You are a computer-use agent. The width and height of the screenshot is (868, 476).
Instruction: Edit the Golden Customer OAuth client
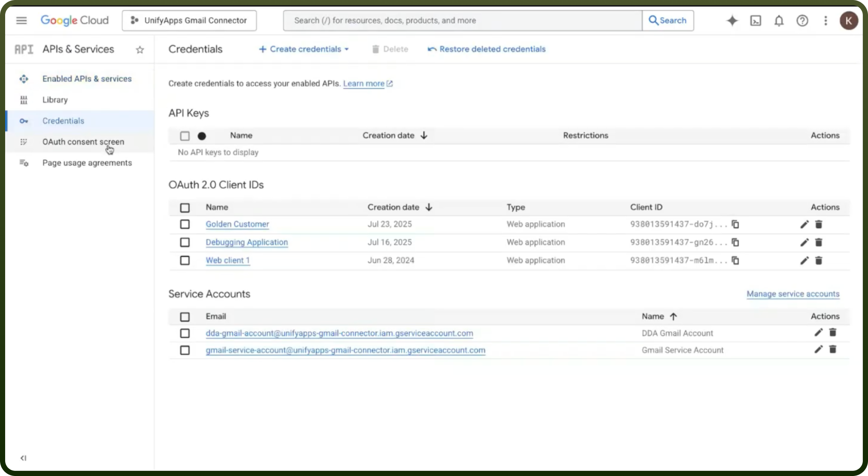tap(804, 224)
